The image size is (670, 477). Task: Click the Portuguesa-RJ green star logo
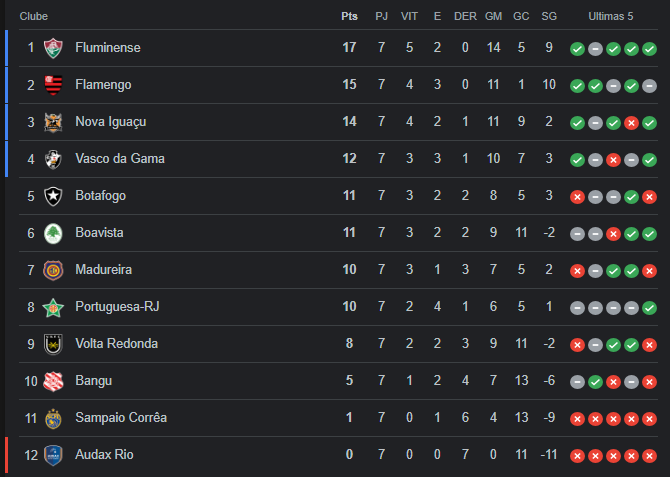(x=53, y=307)
